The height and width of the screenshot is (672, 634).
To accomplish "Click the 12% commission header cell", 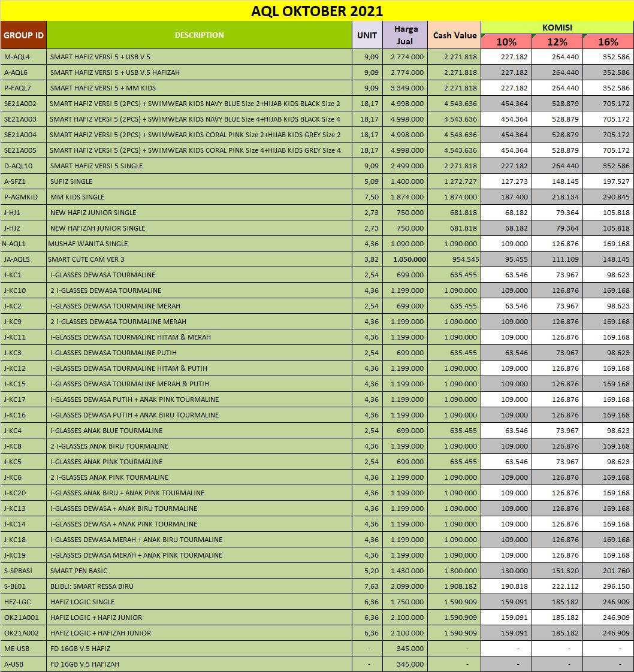I will tap(557, 42).
